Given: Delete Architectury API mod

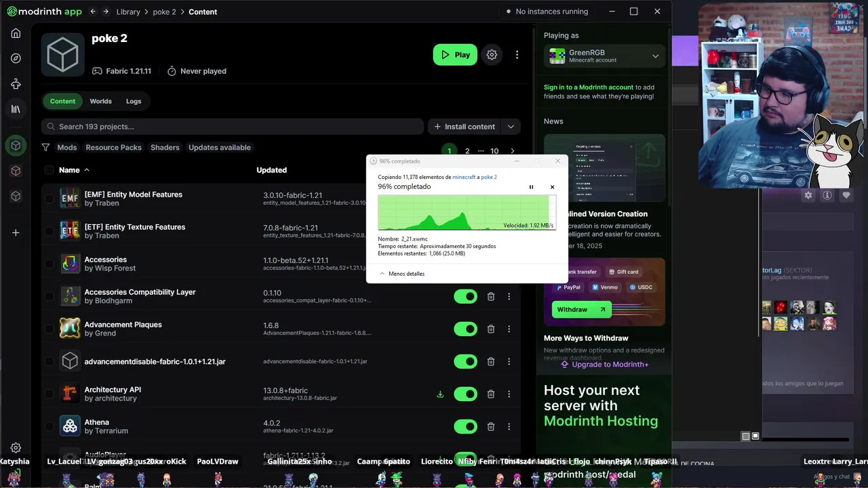Looking at the screenshot, I should click(x=491, y=394).
